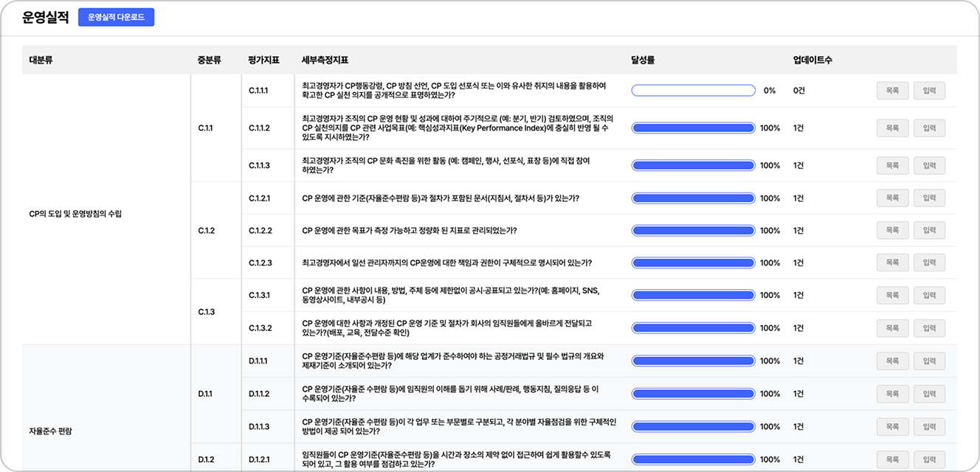The image size is (980, 472).
Task: Open 목록 for indicator C.1.3.2
Action: 892,328
